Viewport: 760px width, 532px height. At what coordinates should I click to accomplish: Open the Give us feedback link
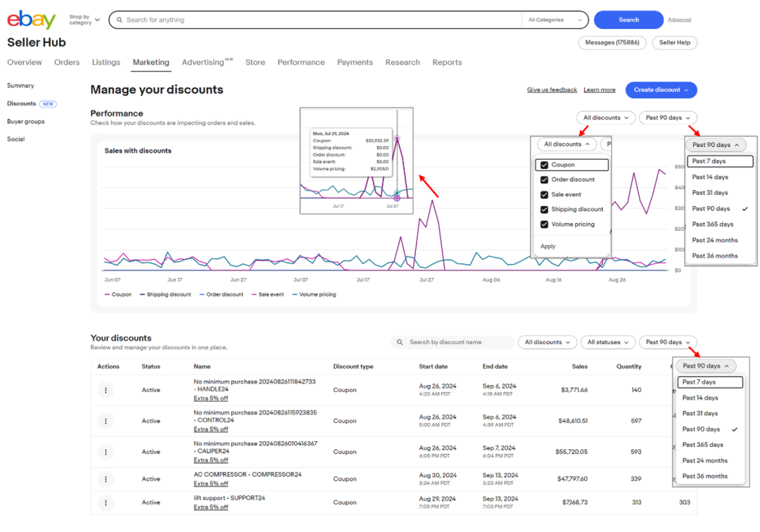pos(552,90)
